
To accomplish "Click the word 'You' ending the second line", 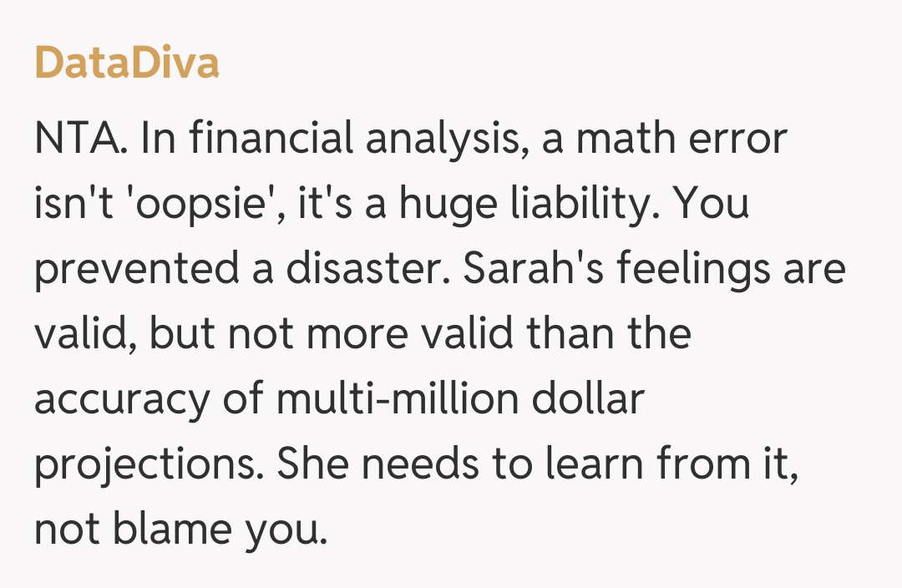I will (713, 205).
